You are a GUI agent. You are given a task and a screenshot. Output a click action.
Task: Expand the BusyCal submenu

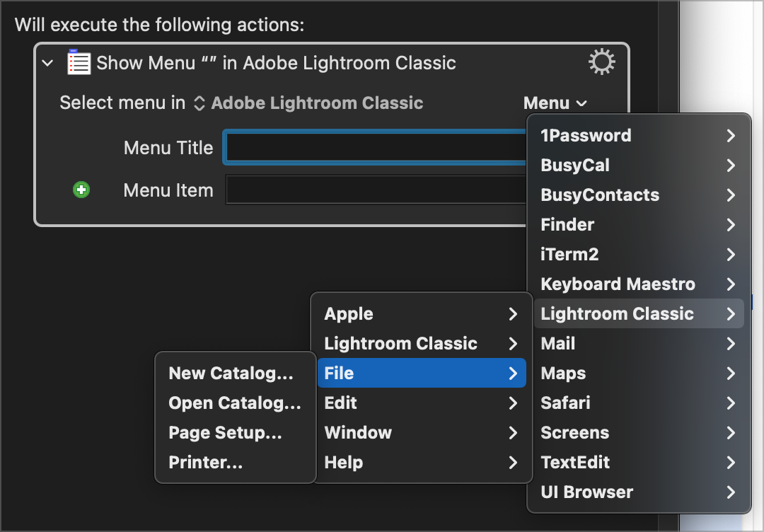click(x=639, y=165)
